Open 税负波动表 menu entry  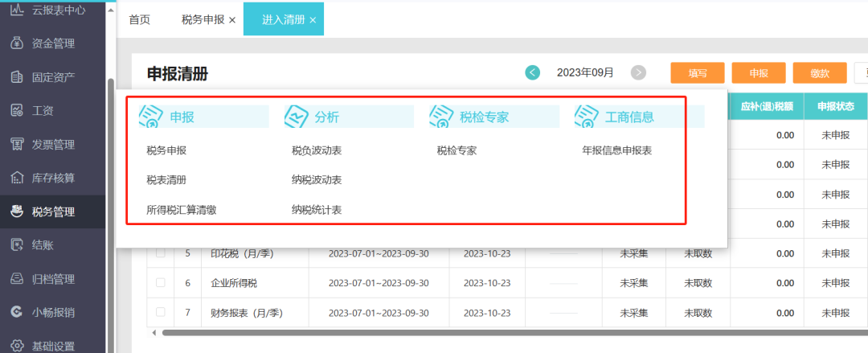coord(317,150)
